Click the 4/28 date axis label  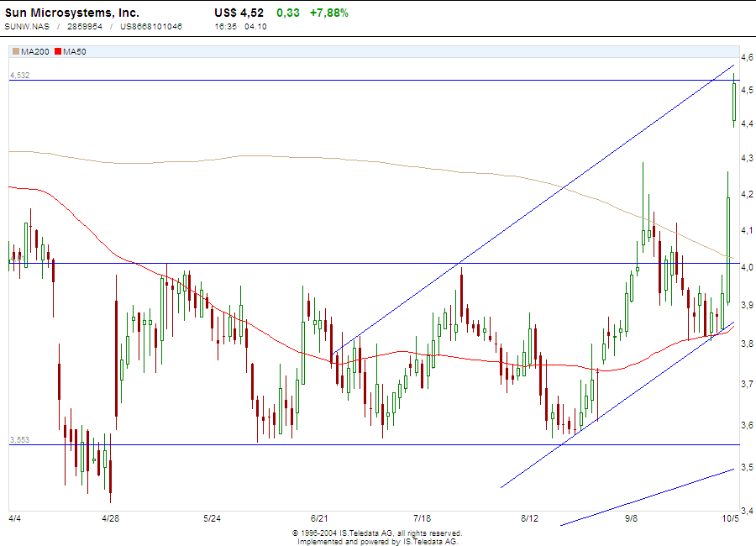tap(110, 518)
